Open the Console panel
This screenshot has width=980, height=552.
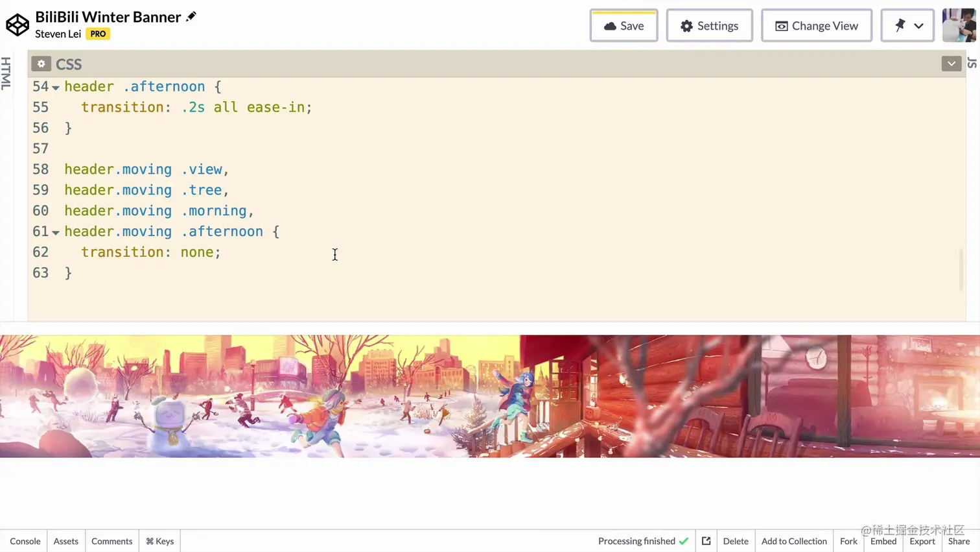pos(25,541)
